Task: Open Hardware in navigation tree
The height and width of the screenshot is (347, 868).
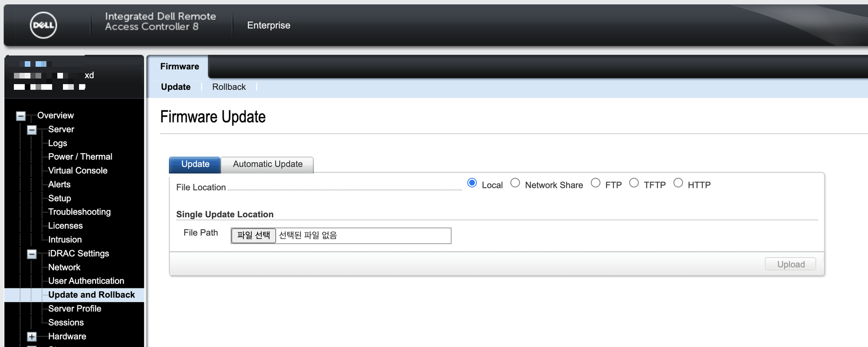Action: (67, 336)
